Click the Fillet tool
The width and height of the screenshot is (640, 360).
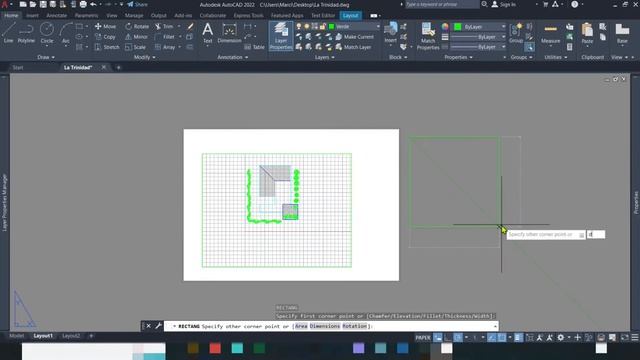pyautogui.click(x=165, y=37)
